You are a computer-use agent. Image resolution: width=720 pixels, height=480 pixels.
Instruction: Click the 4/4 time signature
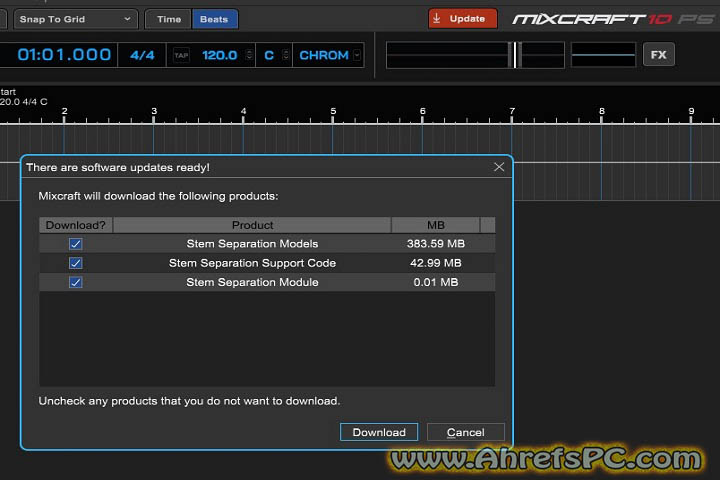pos(142,56)
